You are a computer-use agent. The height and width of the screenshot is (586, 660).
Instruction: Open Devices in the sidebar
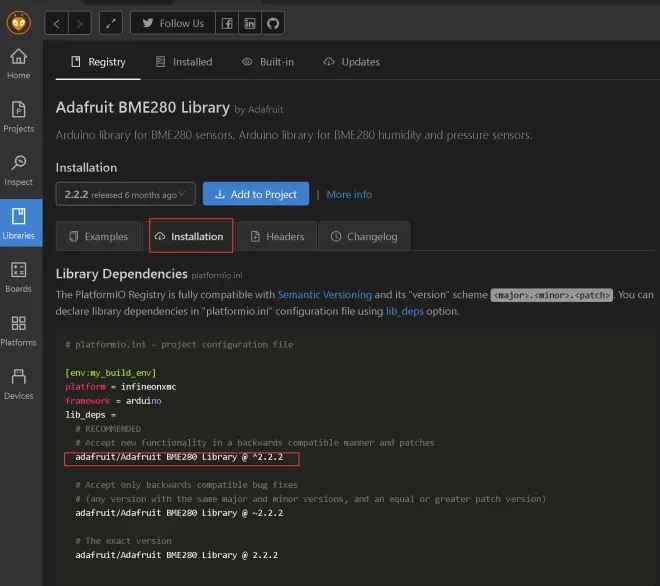tap(19, 384)
